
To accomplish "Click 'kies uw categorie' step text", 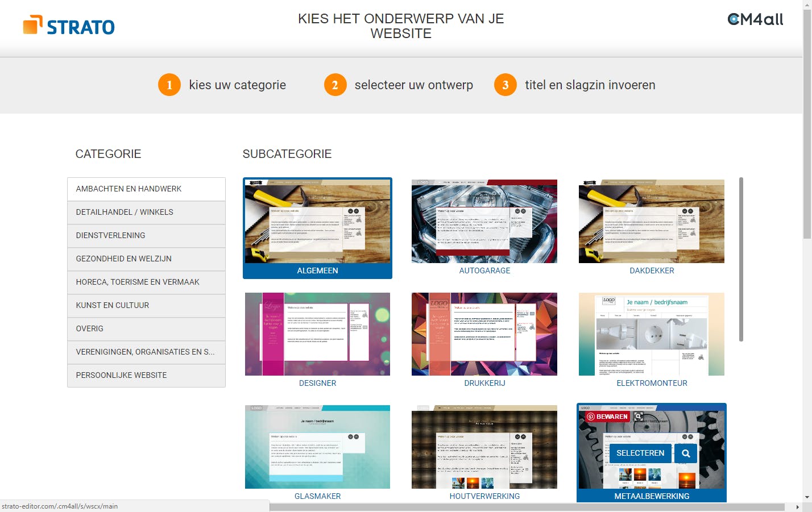I will point(238,85).
